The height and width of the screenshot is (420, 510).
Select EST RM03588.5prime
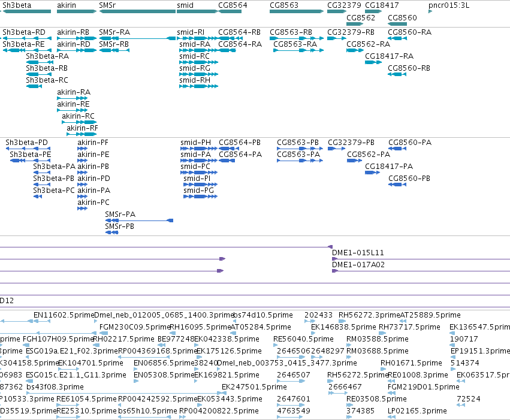pos(378,339)
